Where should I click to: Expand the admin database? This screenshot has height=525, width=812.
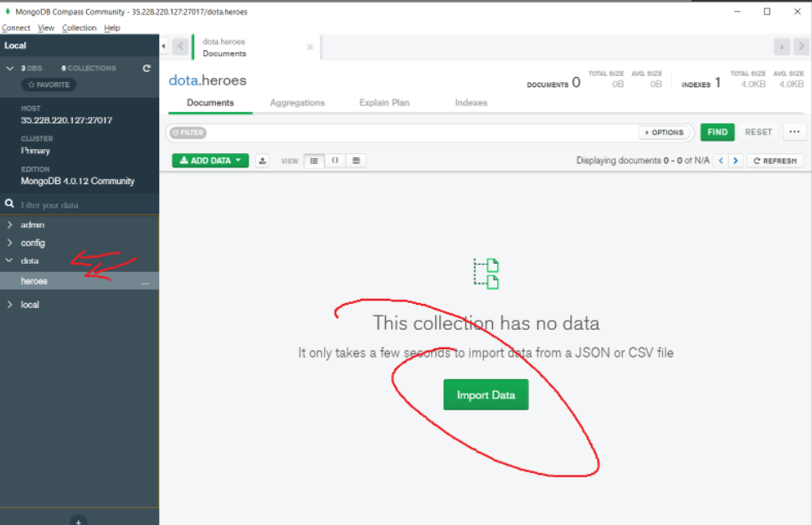[x=9, y=224]
